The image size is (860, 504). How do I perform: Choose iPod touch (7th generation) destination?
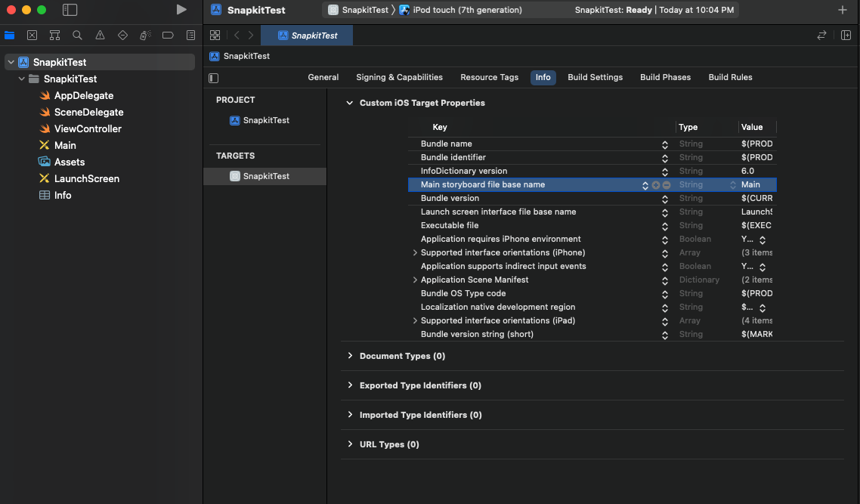[x=461, y=10]
